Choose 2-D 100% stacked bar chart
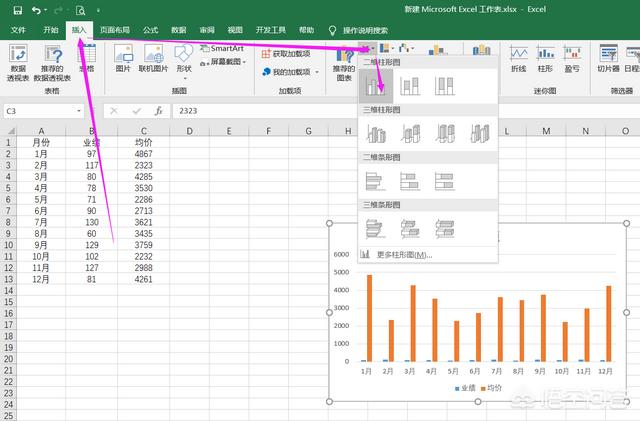 [x=444, y=181]
